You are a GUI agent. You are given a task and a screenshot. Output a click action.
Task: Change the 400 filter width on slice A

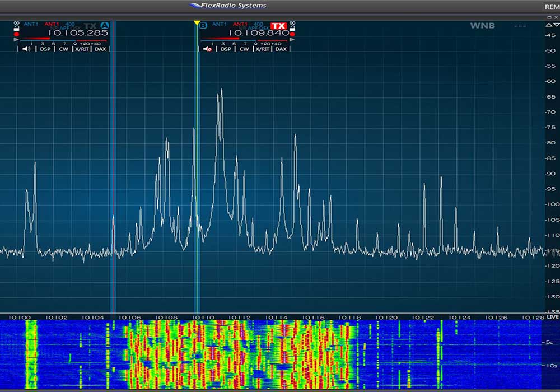(x=70, y=24)
